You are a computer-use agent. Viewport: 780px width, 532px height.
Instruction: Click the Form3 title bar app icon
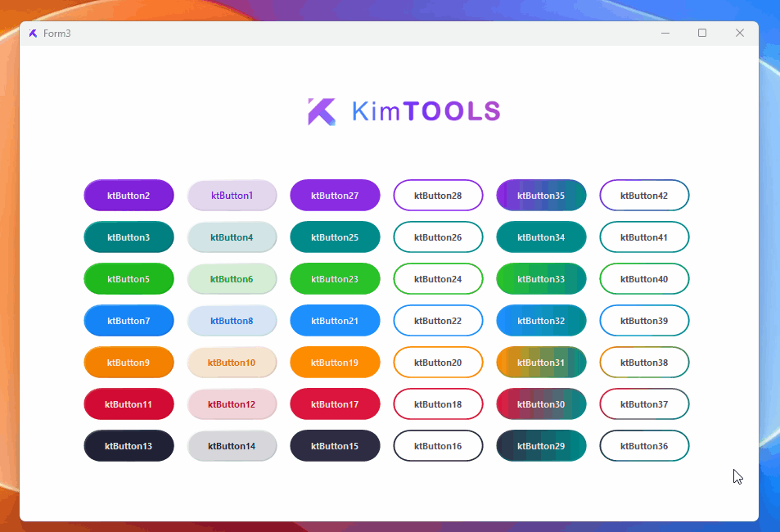[33, 34]
